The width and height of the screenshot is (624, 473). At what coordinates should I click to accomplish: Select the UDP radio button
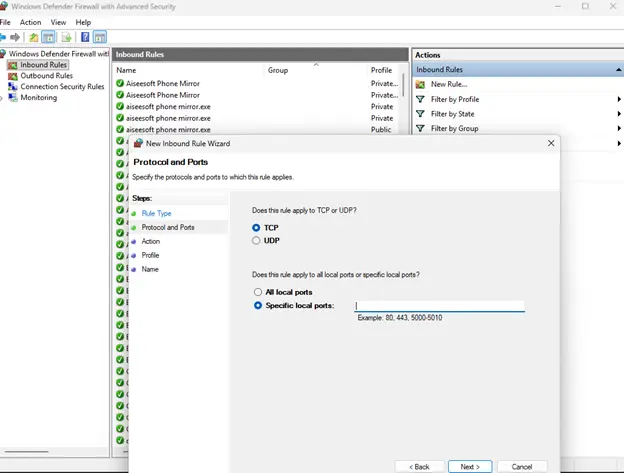(x=256, y=240)
